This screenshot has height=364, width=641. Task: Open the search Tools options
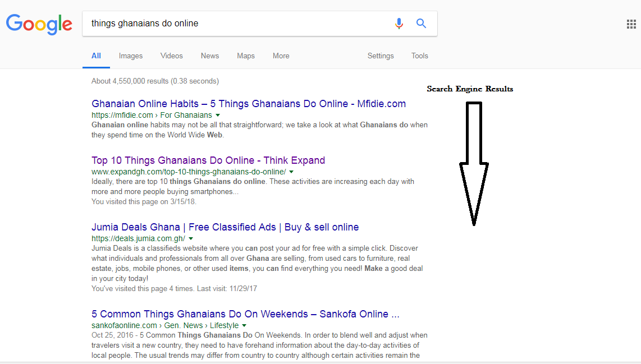pos(420,56)
